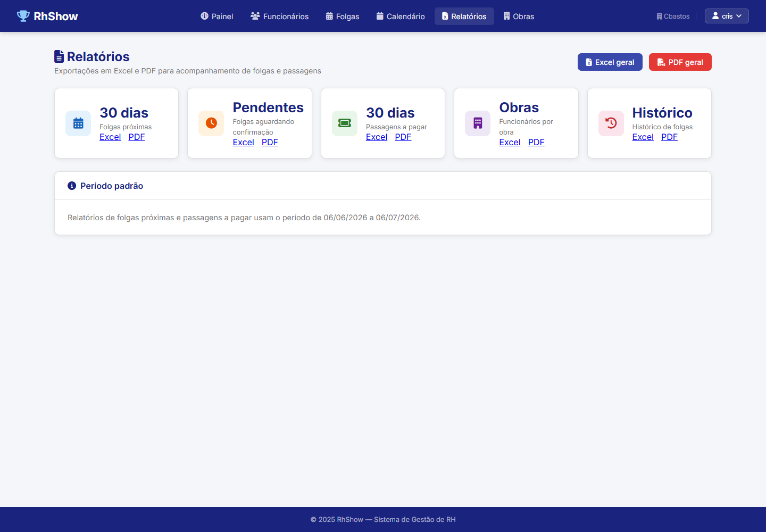Screen dimensions: 766x532
Task: Go to the Funcionários page
Action: (279, 16)
